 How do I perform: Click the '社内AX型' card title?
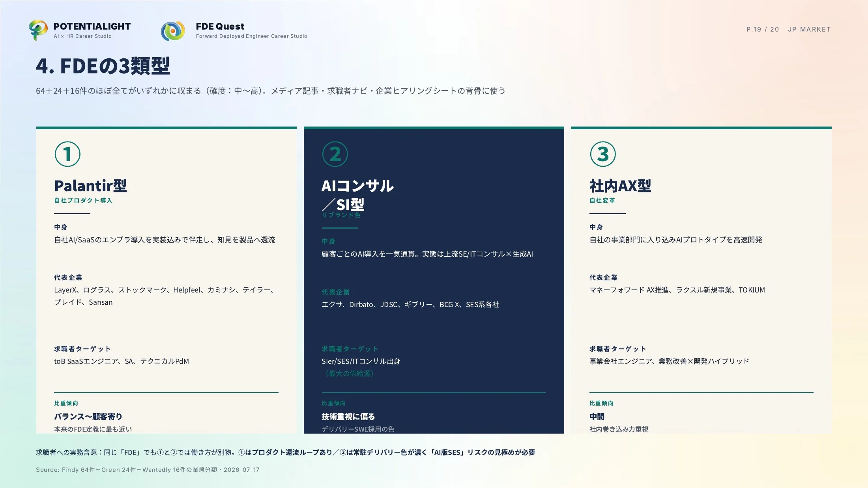620,186
